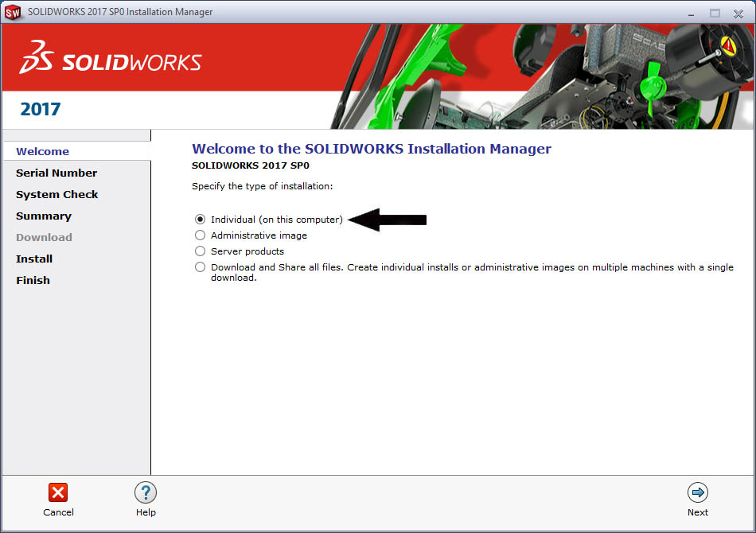Open the Download step in sidebar
This screenshot has height=533, width=756.
(x=44, y=237)
